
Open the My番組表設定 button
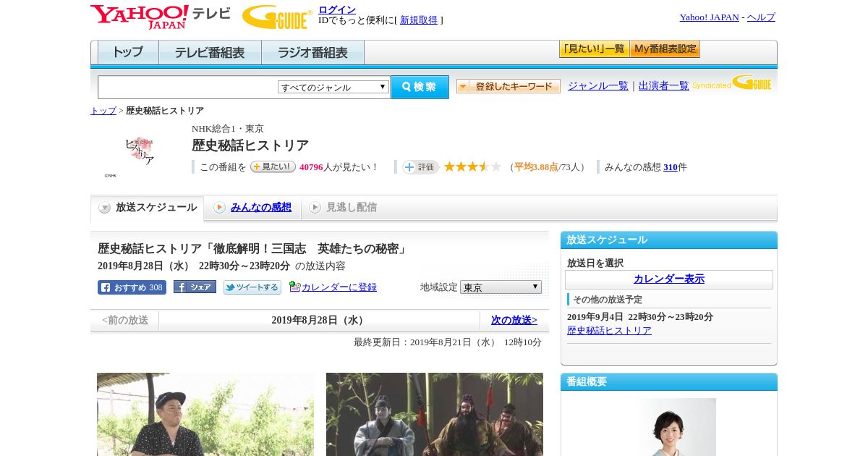(x=665, y=49)
